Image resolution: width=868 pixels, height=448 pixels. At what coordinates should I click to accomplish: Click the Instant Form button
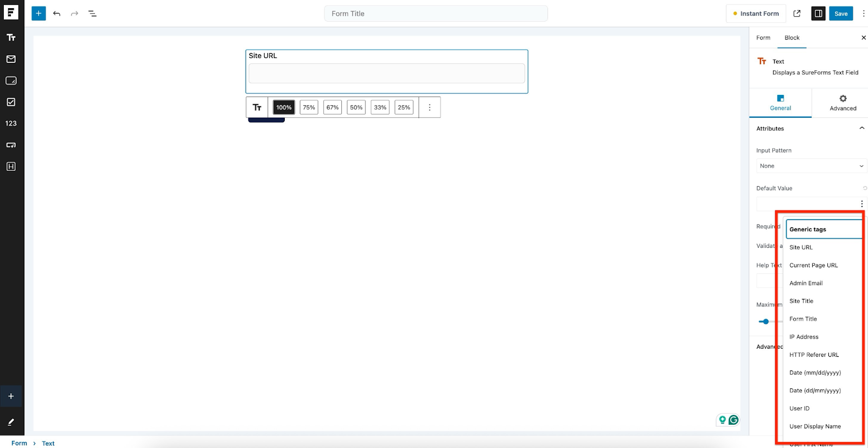[x=755, y=14]
